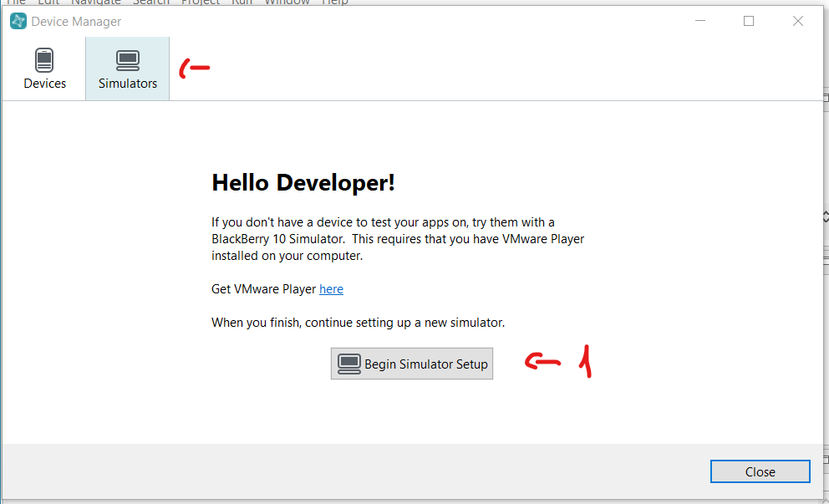Switch to the Devices tab
Screen dimensions: 829x504
(x=44, y=69)
